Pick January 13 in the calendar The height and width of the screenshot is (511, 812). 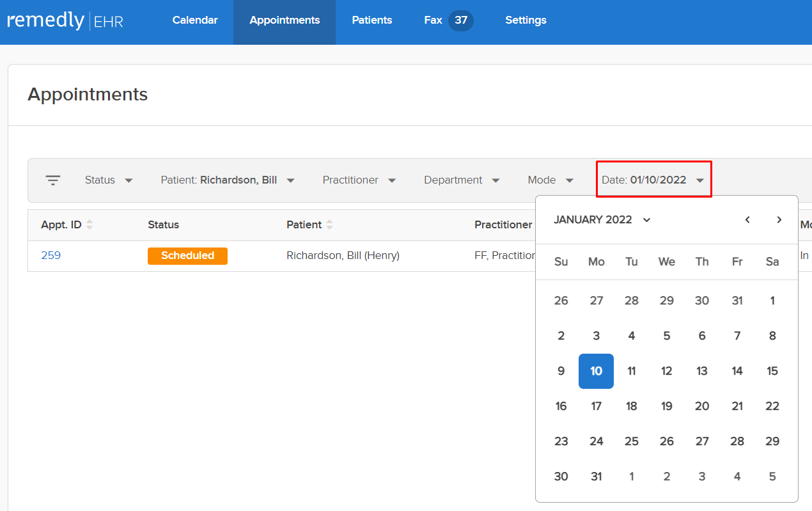click(702, 371)
